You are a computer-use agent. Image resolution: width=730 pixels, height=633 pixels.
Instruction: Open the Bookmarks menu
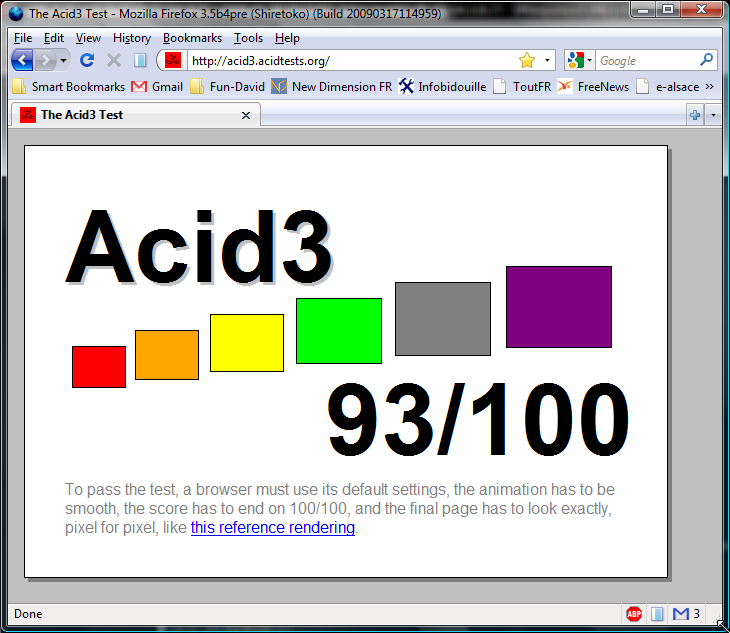tap(192, 38)
